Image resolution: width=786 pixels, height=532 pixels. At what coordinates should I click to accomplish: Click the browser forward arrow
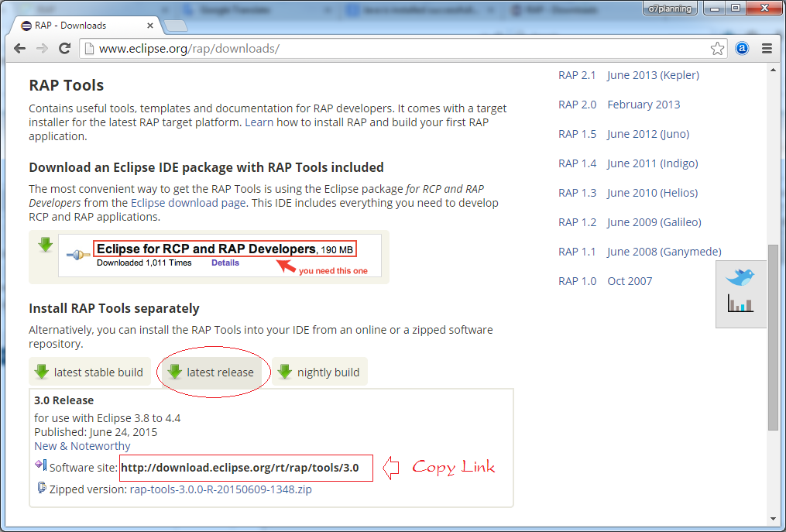tap(42, 49)
